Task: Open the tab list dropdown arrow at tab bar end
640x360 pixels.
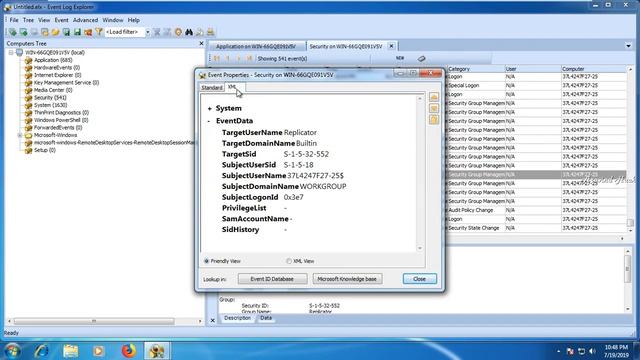Action: click(x=629, y=46)
